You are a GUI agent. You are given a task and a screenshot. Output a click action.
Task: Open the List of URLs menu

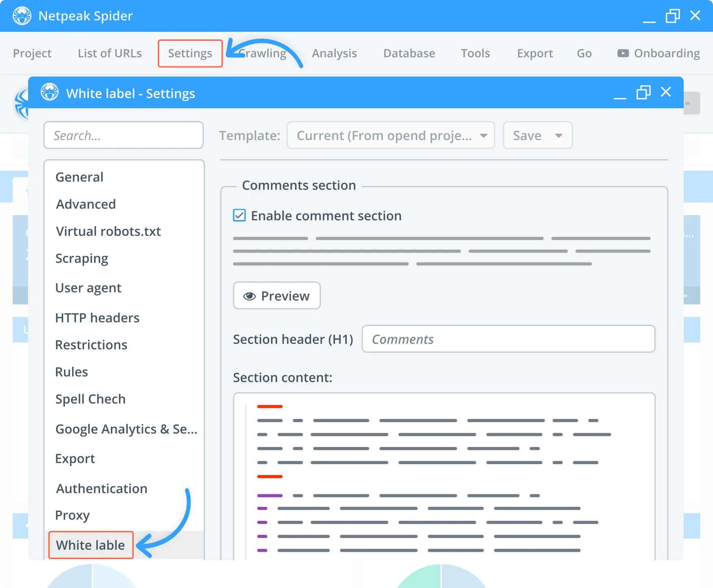pyautogui.click(x=110, y=53)
